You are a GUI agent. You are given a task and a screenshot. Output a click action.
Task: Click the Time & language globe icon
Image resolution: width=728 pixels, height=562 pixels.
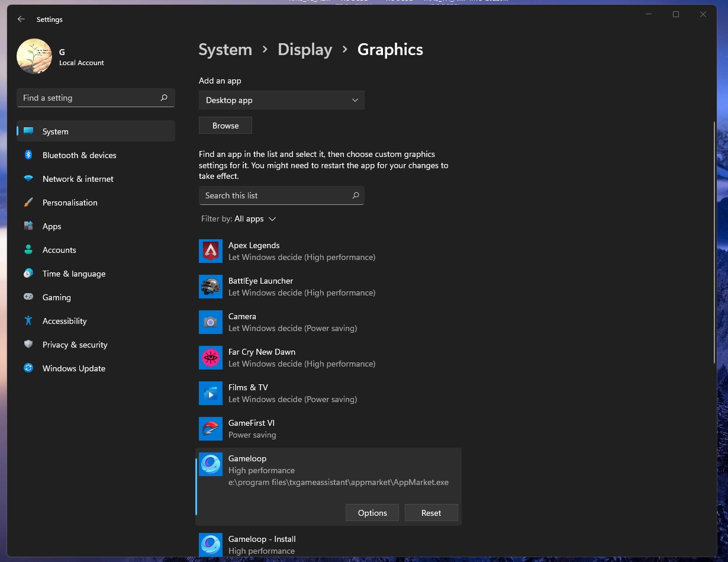(28, 273)
